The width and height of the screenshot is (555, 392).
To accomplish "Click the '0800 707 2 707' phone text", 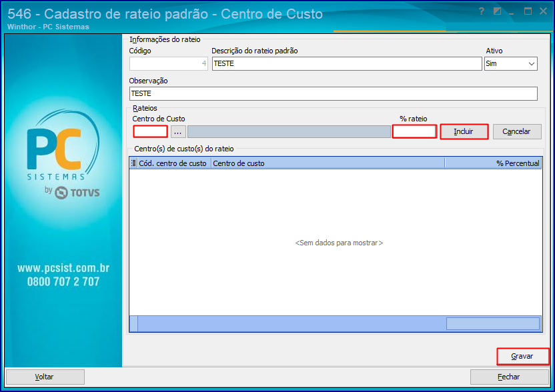I will pos(63,281).
